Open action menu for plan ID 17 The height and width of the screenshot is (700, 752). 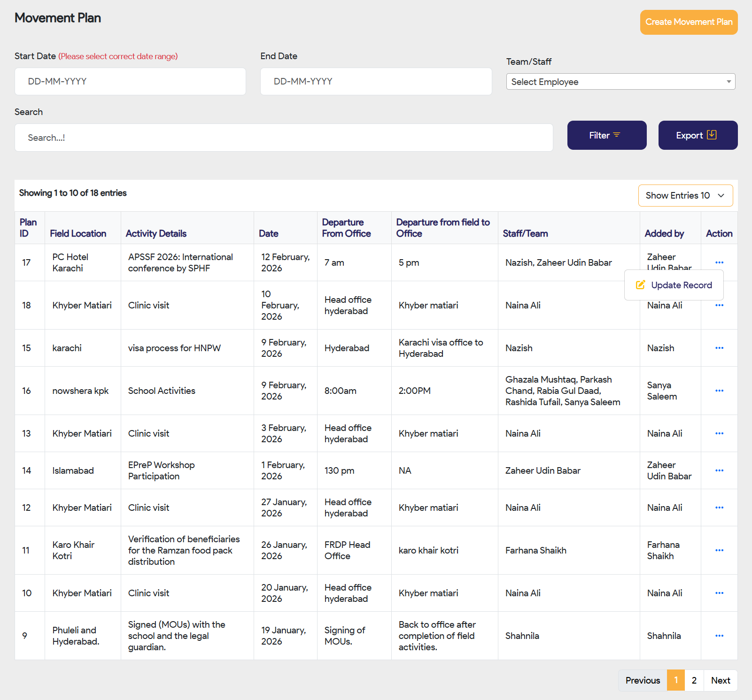click(x=719, y=262)
